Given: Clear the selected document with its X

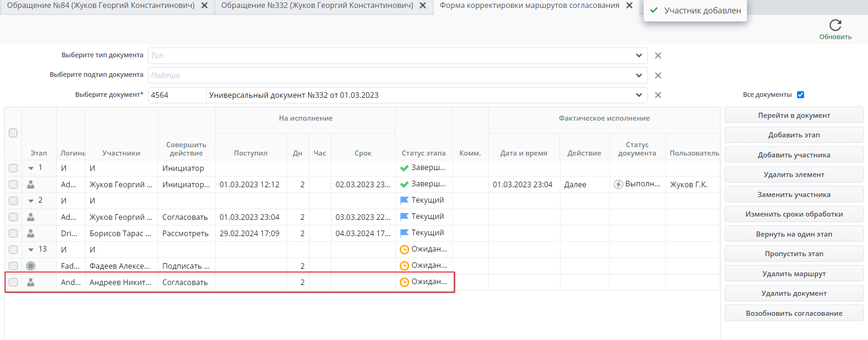Looking at the screenshot, I should 658,95.
